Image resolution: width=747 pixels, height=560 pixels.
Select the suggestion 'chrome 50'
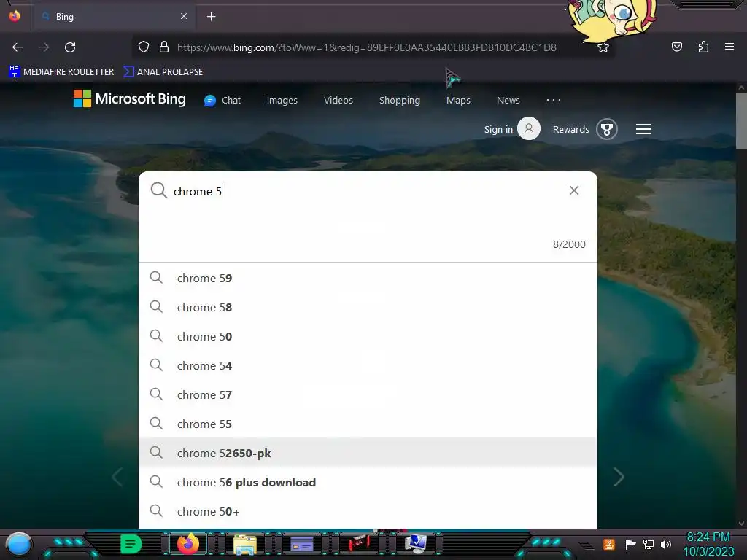tap(368, 336)
